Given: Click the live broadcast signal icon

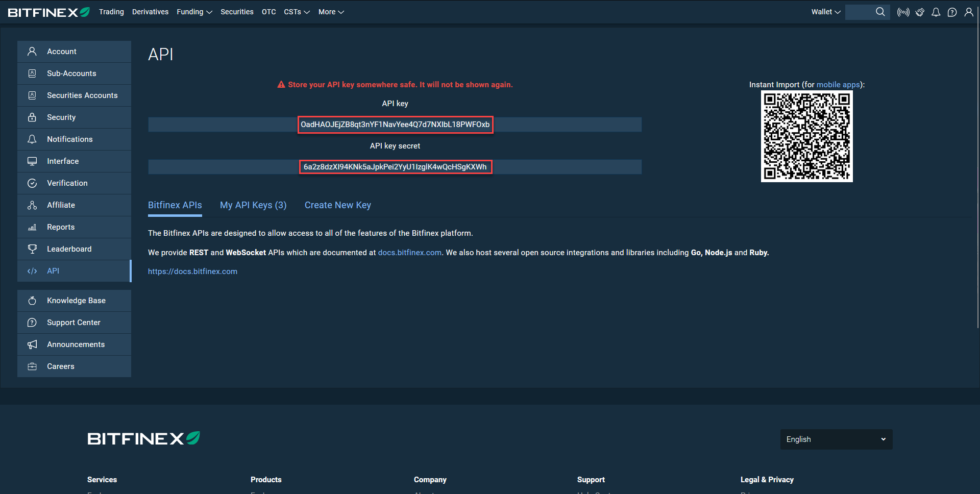Looking at the screenshot, I should click(x=903, y=12).
